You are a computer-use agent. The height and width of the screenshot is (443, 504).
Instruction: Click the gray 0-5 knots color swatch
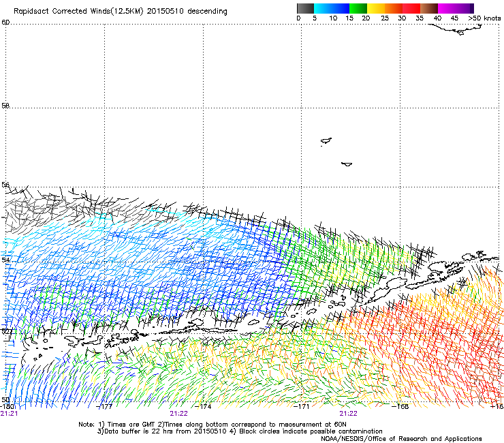305,8
